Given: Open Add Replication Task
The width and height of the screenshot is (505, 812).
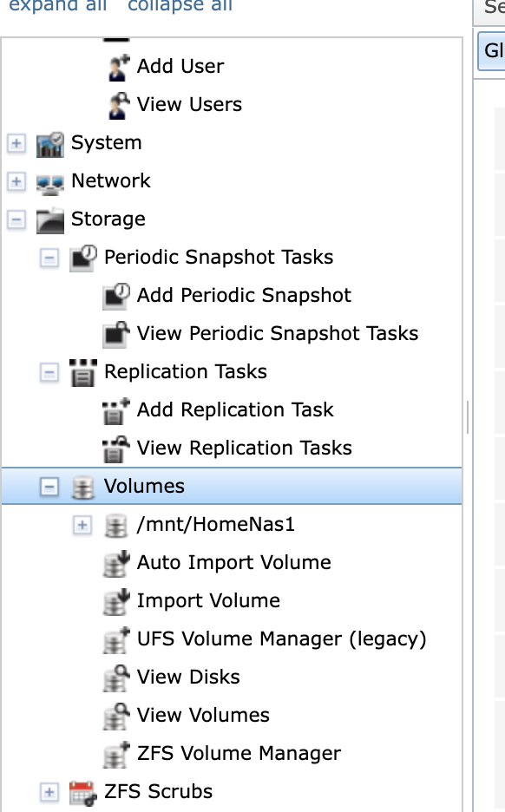Looking at the screenshot, I should click(x=235, y=410).
